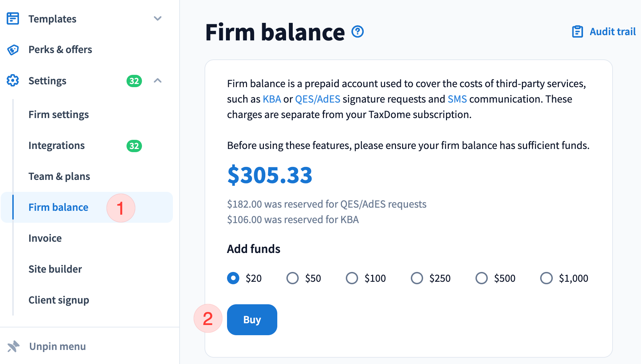
Task: Select the $1,000 funds radio button
Action: [x=546, y=278]
